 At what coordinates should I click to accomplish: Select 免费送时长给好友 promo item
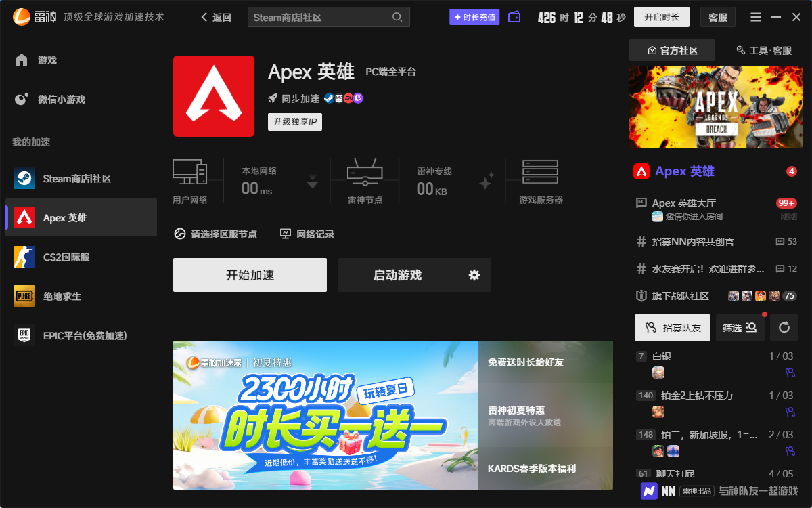pos(545,362)
